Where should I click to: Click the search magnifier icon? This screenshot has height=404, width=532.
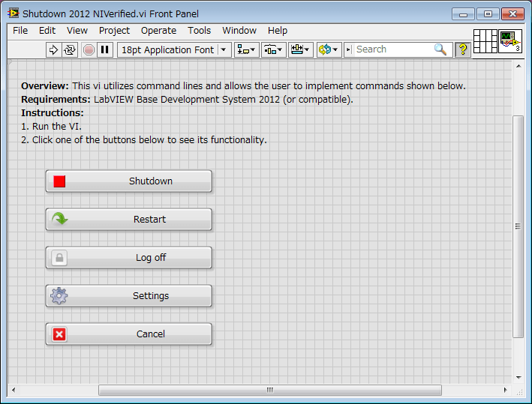(440, 49)
